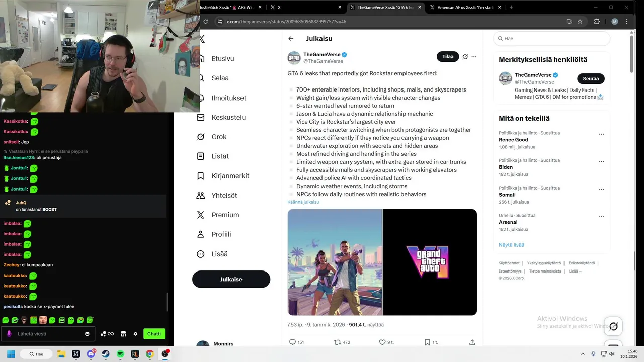Screen dimensions: 644x362
Task: Click Näytä lisää under trends
Action: pyautogui.click(x=511, y=245)
